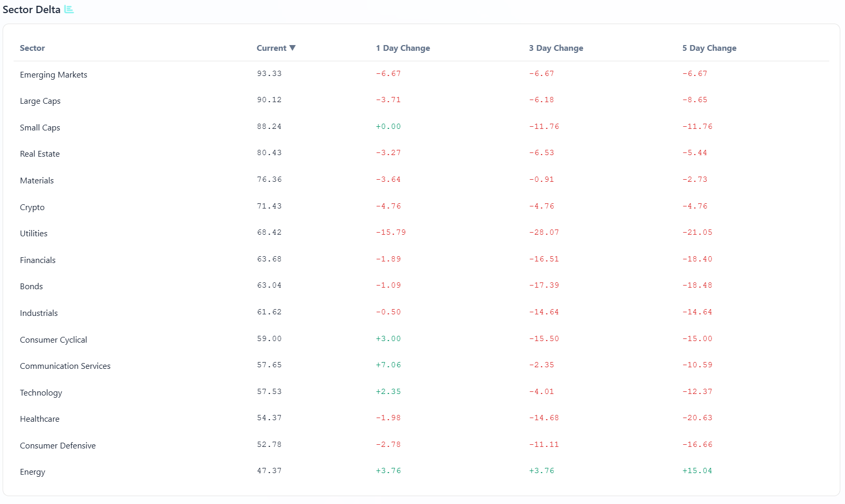
Task: Click Industrials current value 61.62
Action: tap(269, 312)
